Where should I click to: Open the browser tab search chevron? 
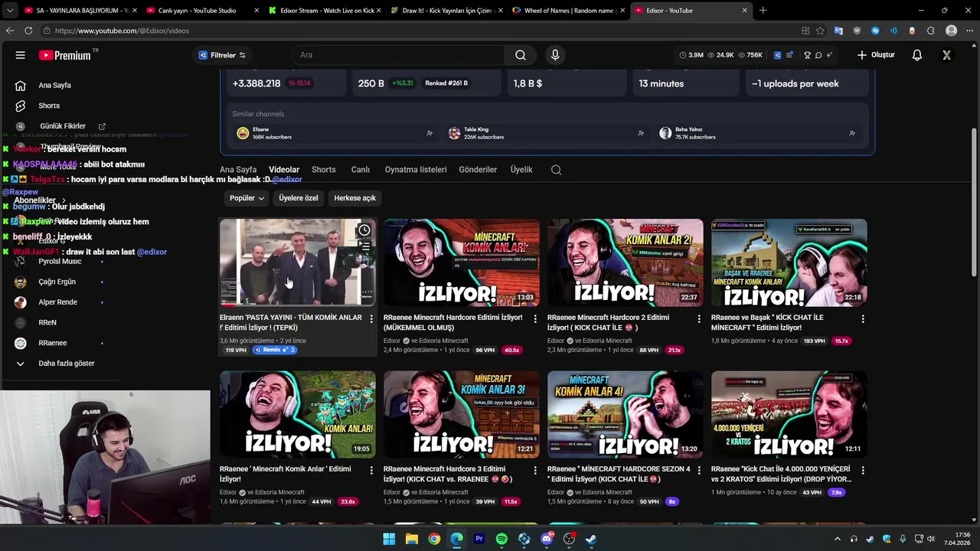9,11
